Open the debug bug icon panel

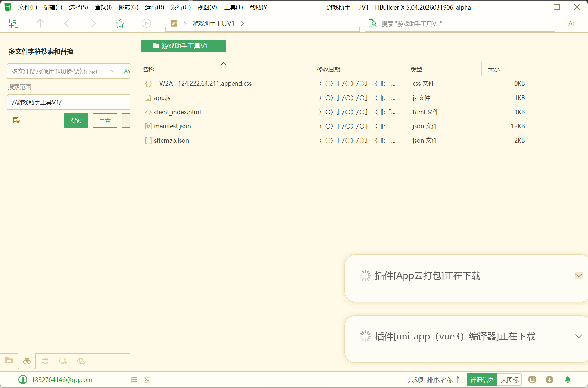coord(45,361)
